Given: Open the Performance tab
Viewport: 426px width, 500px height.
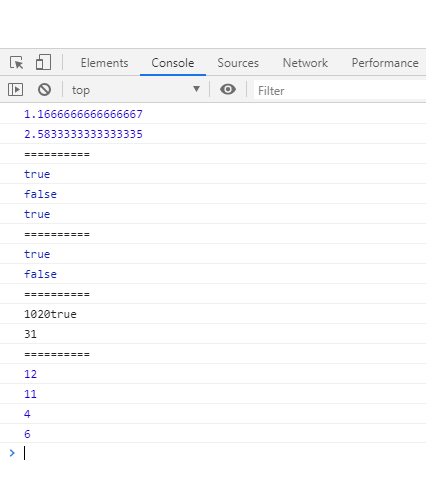Looking at the screenshot, I should 385,63.
